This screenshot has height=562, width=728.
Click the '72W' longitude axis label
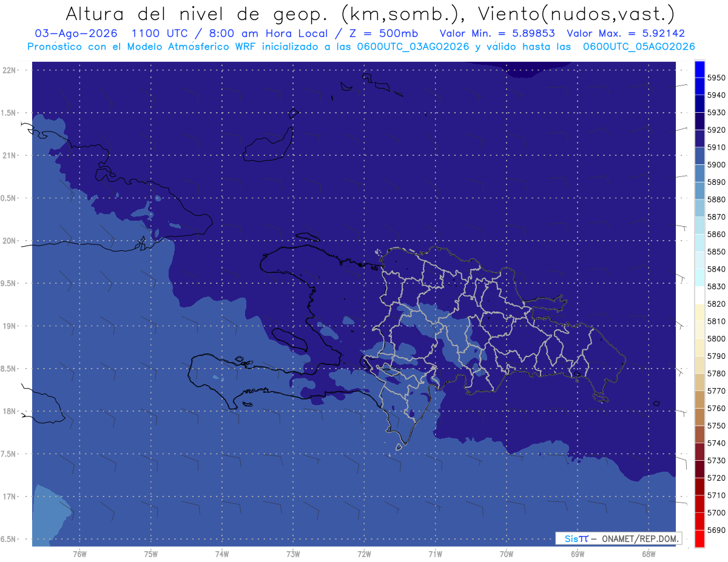click(x=364, y=554)
